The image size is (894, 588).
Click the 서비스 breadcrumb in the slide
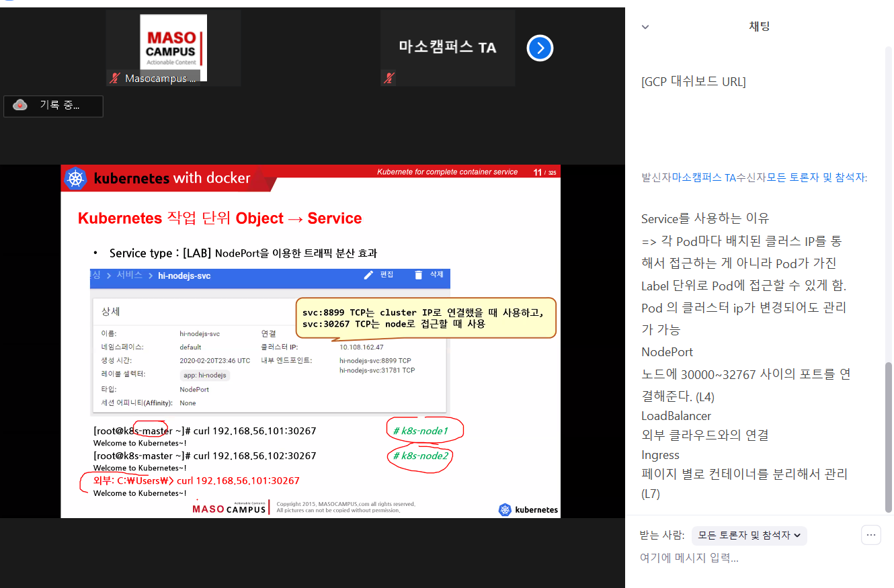tap(129, 276)
